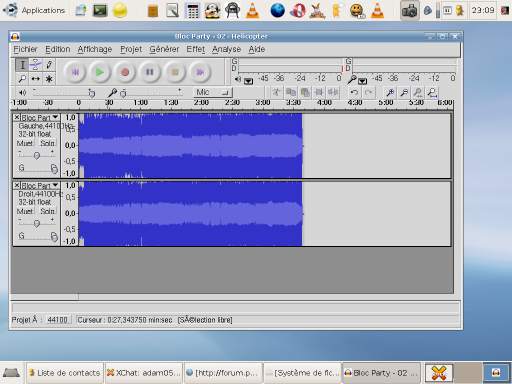Click the camera screenshot icon in panel
This screenshot has width=512, height=384.
click(x=409, y=10)
